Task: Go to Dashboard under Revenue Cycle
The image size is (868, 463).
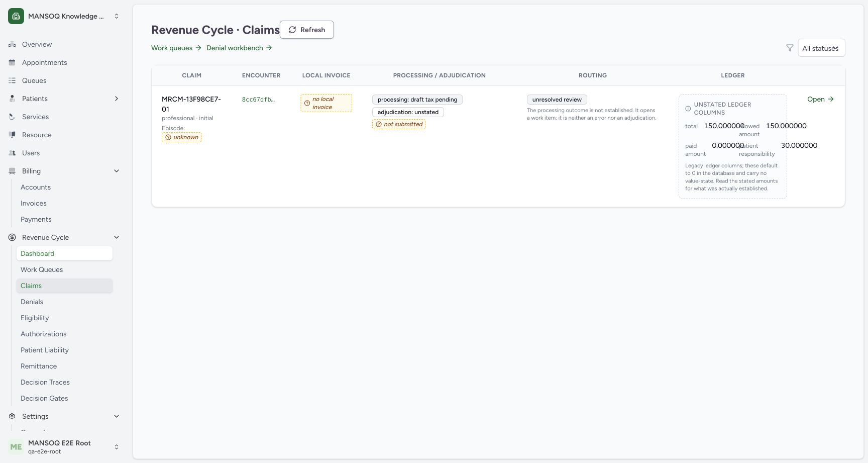Action: 64,253
